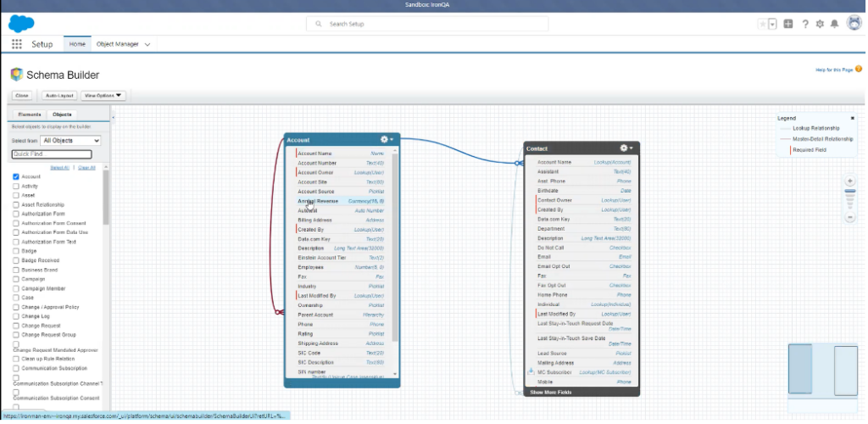This screenshot has width=868, height=424.
Task: Open the View Options dropdown
Action: (x=103, y=96)
